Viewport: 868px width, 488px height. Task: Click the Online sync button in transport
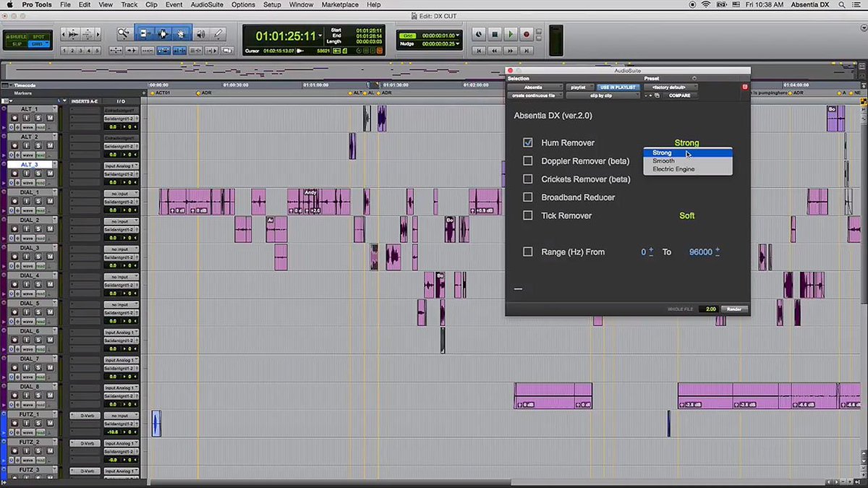(x=479, y=34)
